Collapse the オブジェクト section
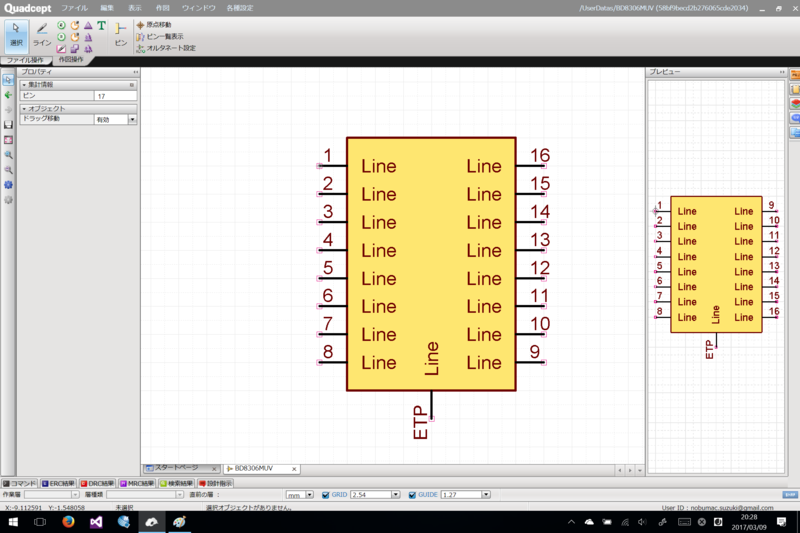The width and height of the screenshot is (800, 533). 23,109
